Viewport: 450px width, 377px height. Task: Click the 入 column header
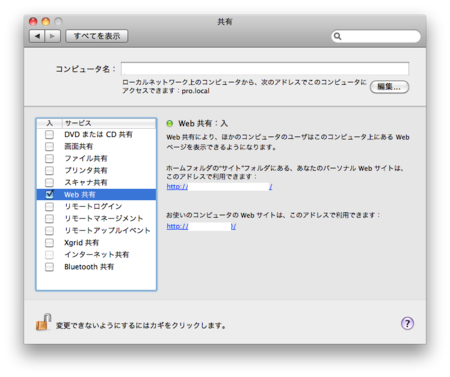click(49, 123)
